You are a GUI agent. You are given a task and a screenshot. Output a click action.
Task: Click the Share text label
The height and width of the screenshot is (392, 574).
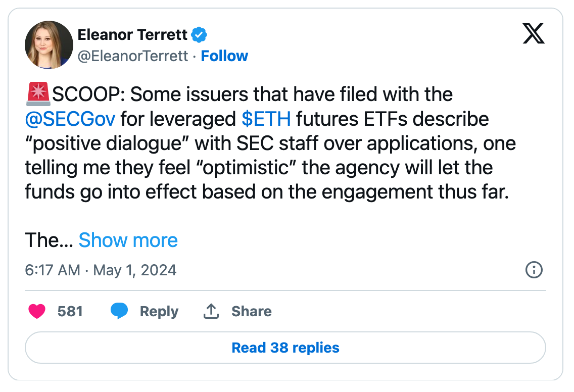(x=252, y=311)
